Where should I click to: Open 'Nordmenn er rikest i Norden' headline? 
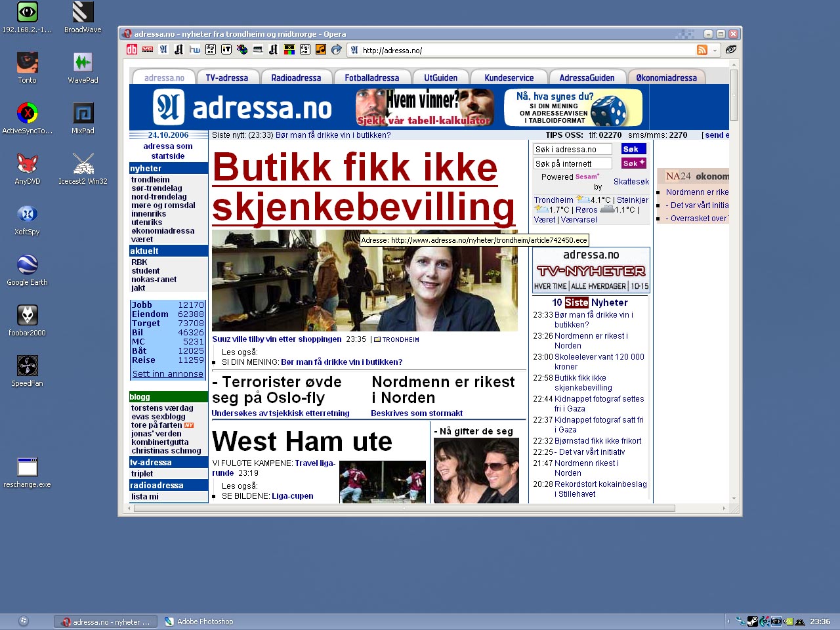443,390
